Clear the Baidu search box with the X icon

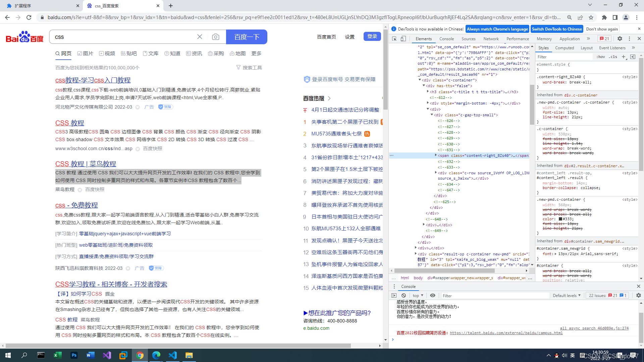[x=200, y=37]
